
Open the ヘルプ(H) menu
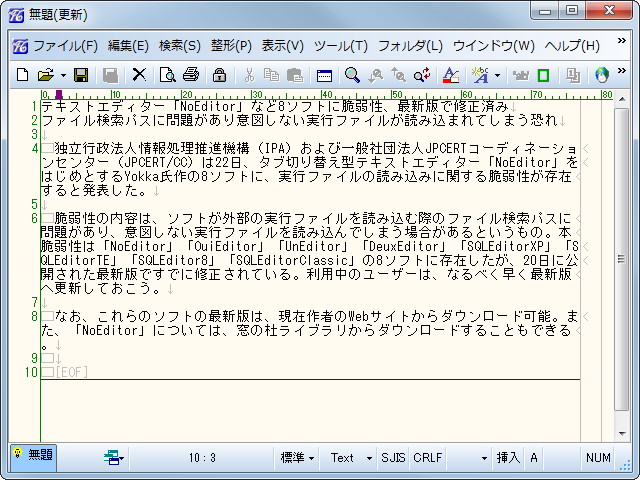572,46
